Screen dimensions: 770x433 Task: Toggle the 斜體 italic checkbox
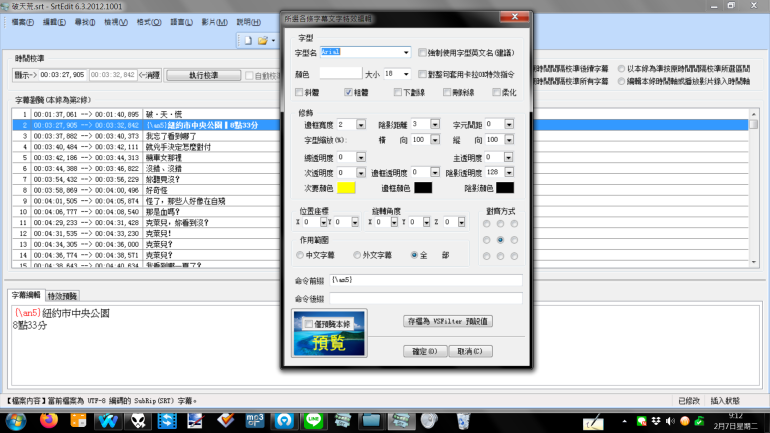[x=299, y=92]
